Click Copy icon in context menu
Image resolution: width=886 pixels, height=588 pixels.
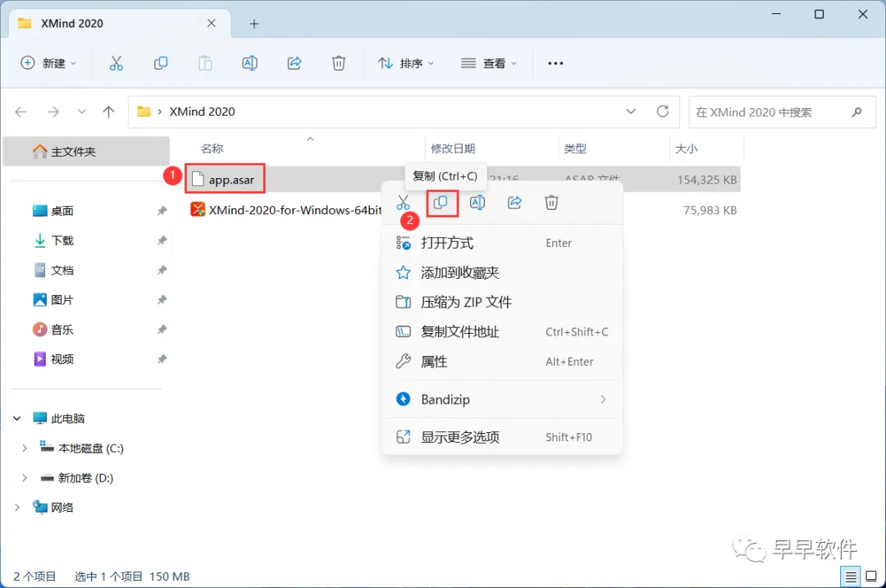[x=441, y=203]
